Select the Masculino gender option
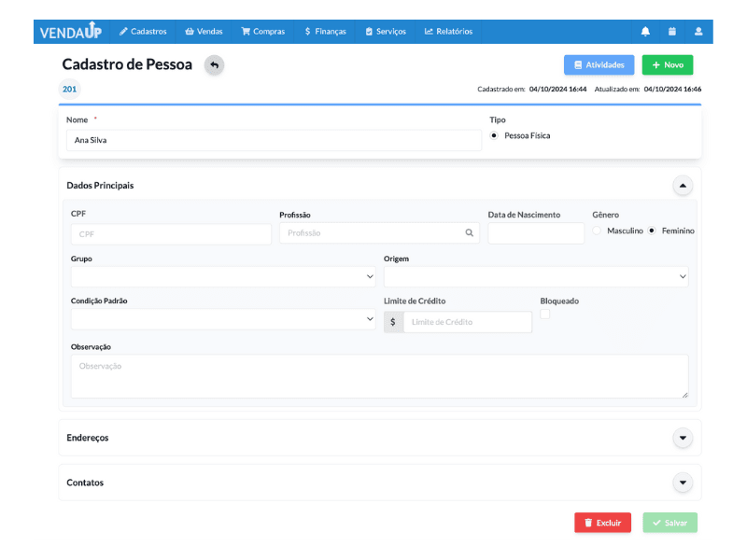 point(597,231)
